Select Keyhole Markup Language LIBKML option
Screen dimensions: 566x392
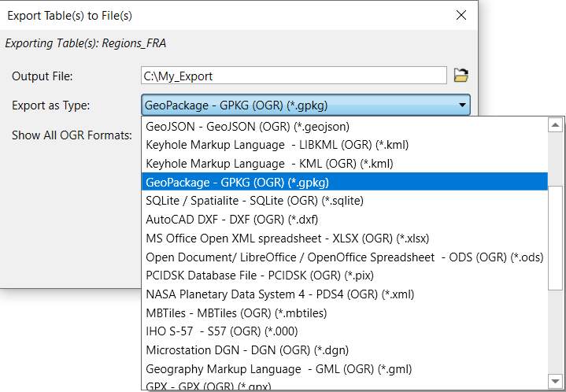pyautogui.click(x=345, y=145)
